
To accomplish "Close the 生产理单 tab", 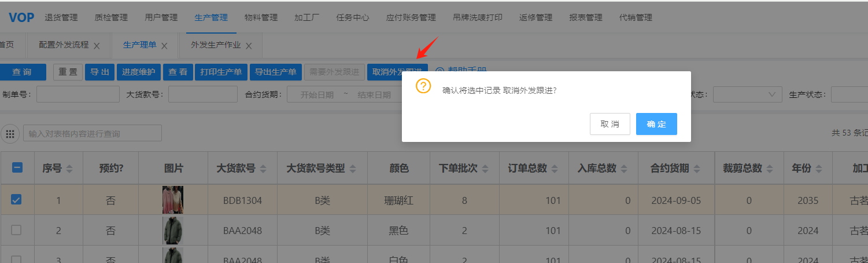I will [x=164, y=46].
